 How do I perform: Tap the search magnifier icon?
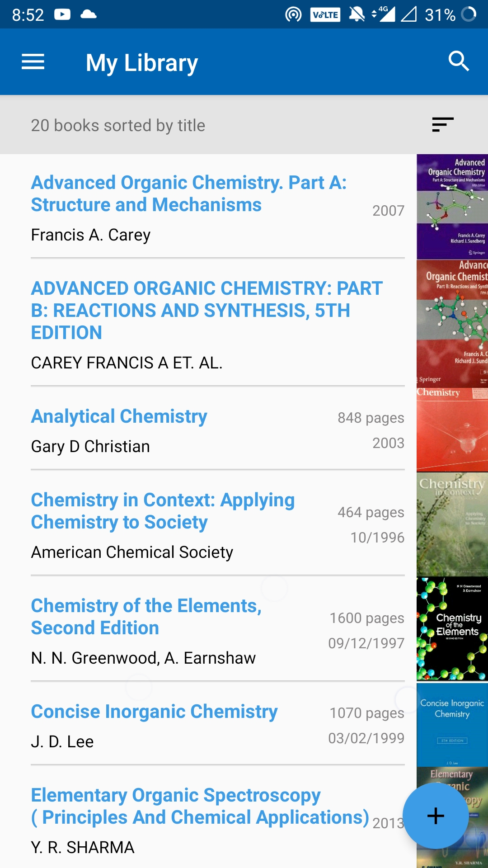pos(459,61)
